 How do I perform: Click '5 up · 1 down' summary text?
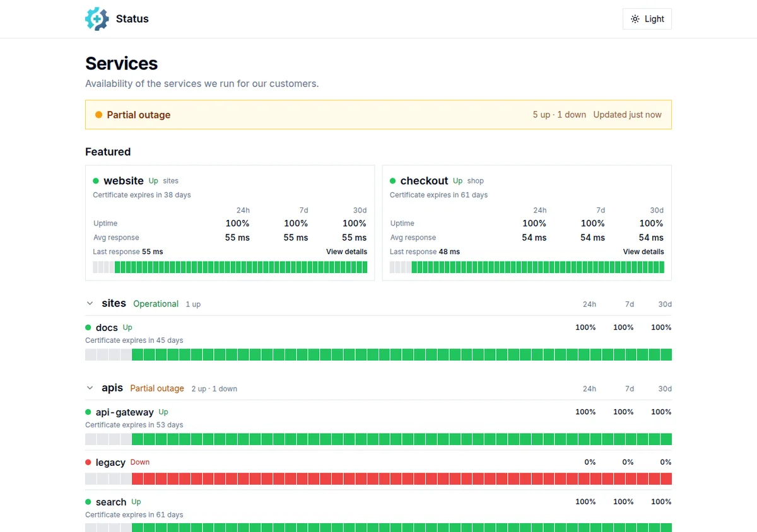click(x=560, y=115)
